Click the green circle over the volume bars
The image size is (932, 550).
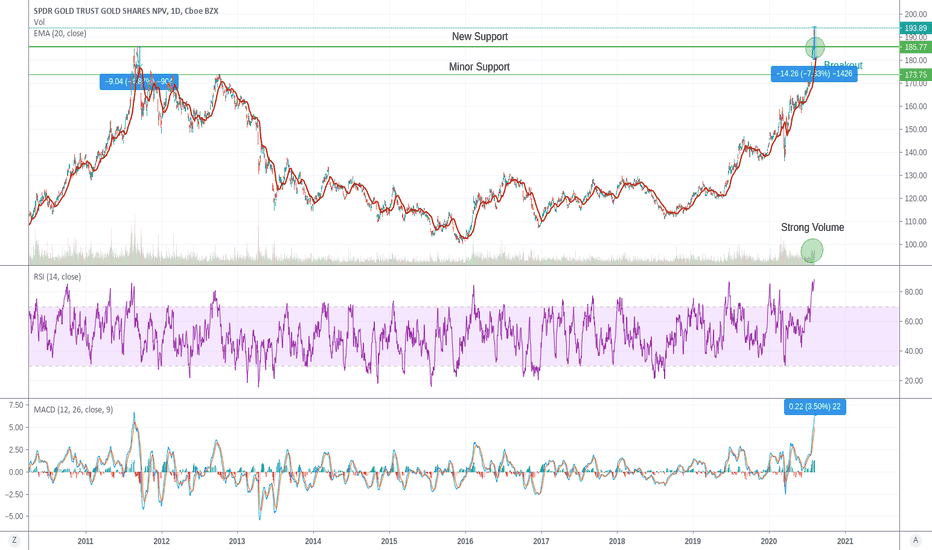pyautogui.click(x=812, y=250)
